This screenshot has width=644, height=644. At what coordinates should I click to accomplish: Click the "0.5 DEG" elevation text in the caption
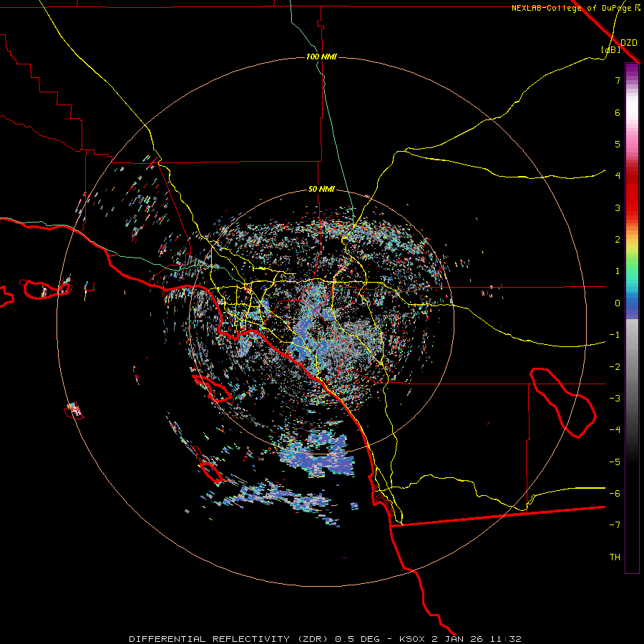coord(358,639)
